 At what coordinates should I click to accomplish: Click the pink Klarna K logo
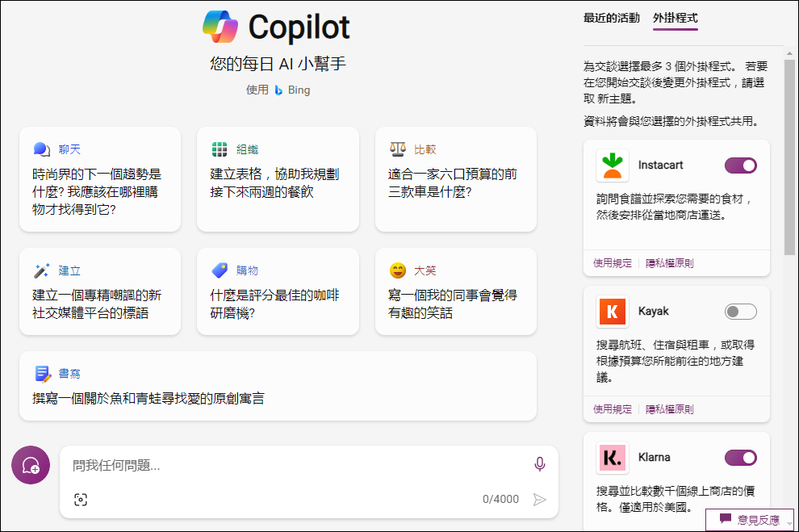pyautogui.click(x=613, y=458)
